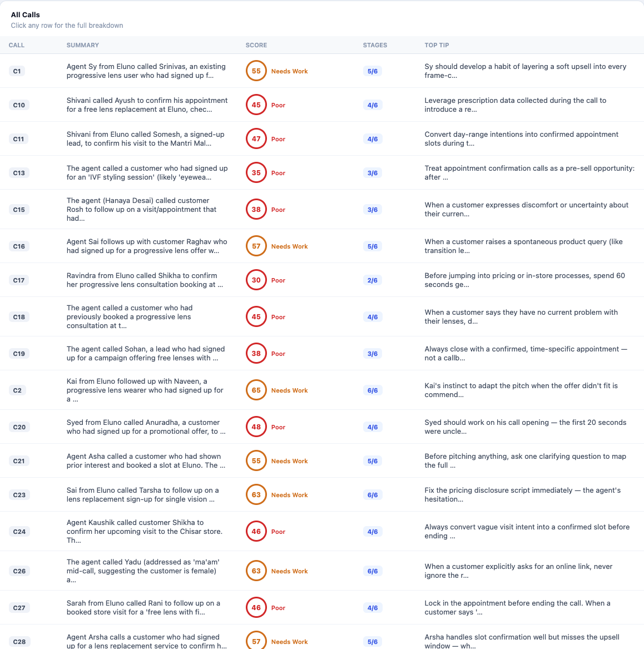Click the Needs Work label in row C16
The image size is (644, 649).
[289, 246]
